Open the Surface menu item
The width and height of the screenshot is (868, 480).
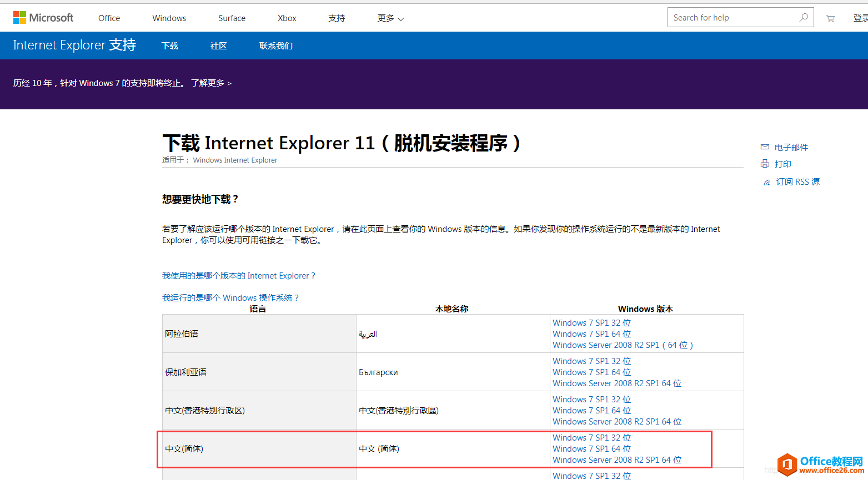tap(232, 18)
